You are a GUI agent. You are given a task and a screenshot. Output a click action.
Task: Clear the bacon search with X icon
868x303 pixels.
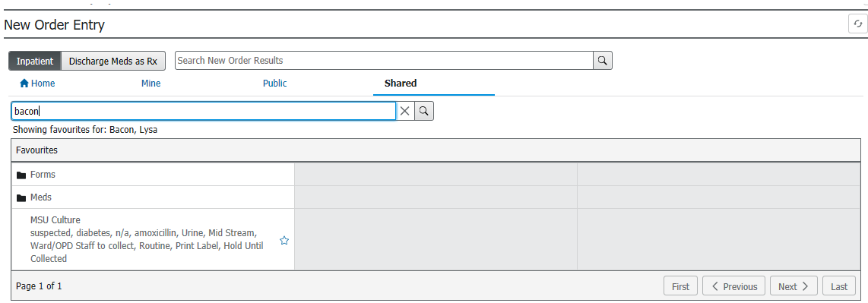click(x=404, y=111)
